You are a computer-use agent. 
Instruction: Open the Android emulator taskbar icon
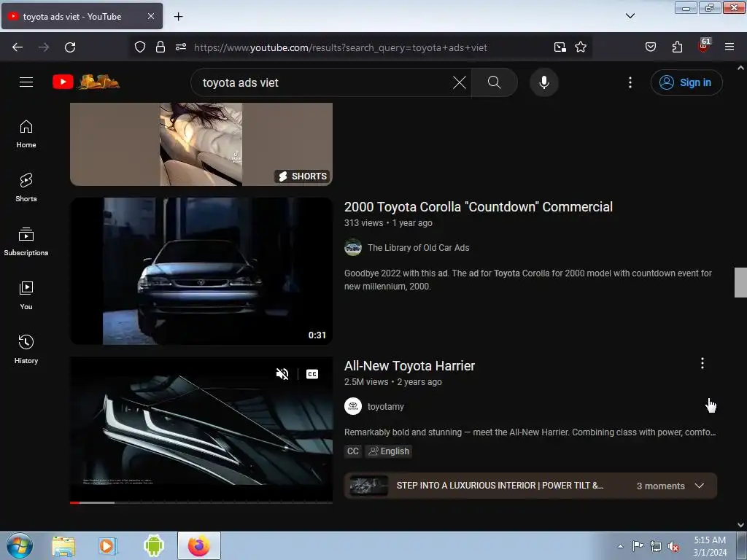[153, 545]
